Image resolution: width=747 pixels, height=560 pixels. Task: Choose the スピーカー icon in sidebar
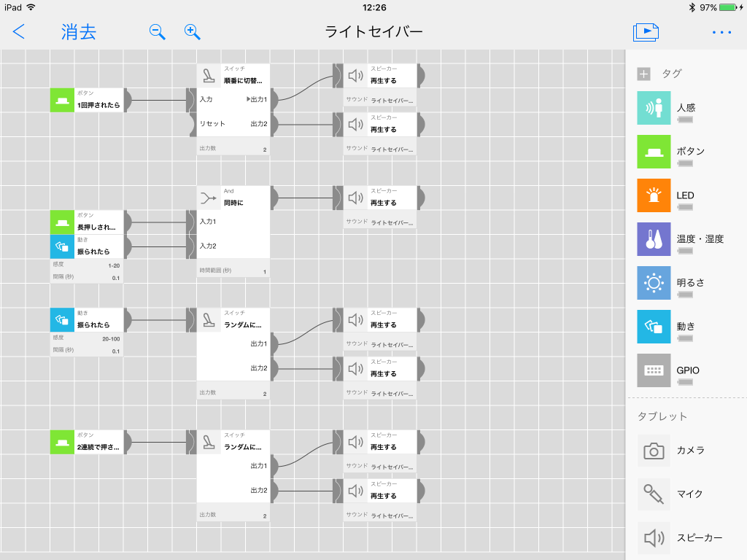(654, 538)
